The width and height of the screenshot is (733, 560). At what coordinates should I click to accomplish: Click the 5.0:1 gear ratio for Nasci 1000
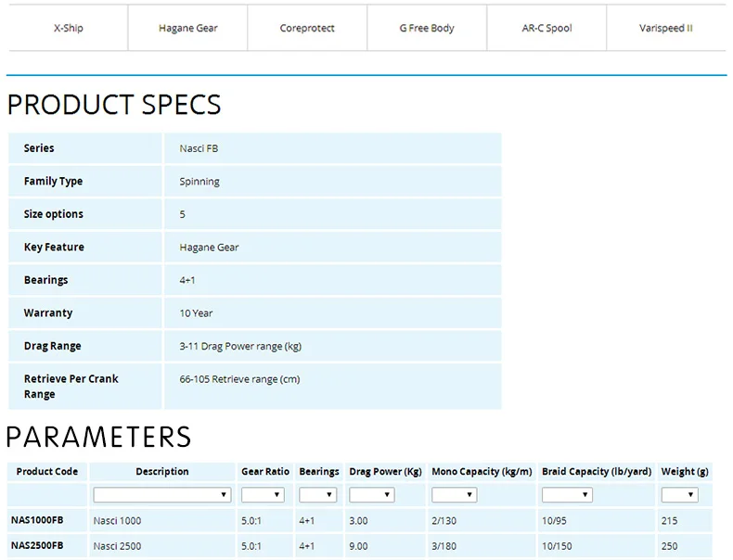251,521
